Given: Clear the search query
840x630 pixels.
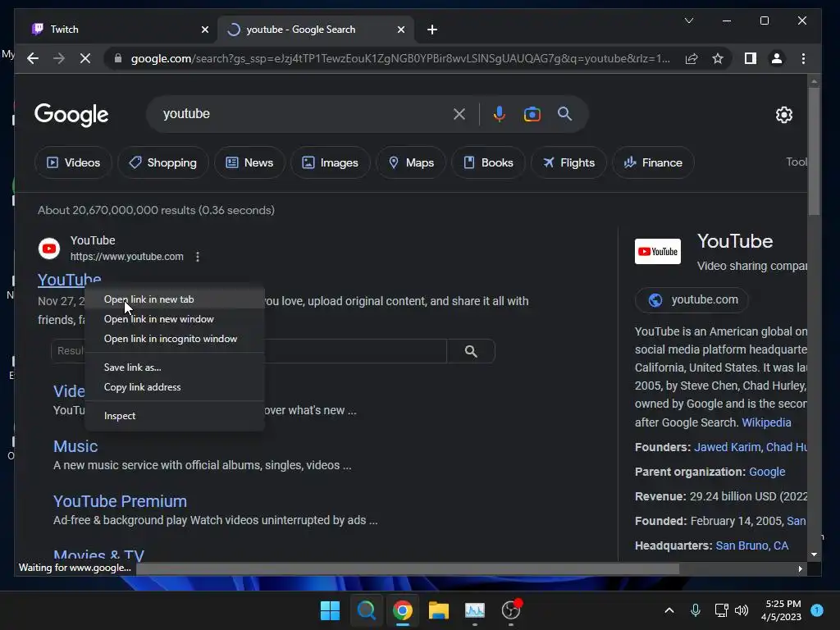Looking at the screenshot, I should (x=459, y=113).
